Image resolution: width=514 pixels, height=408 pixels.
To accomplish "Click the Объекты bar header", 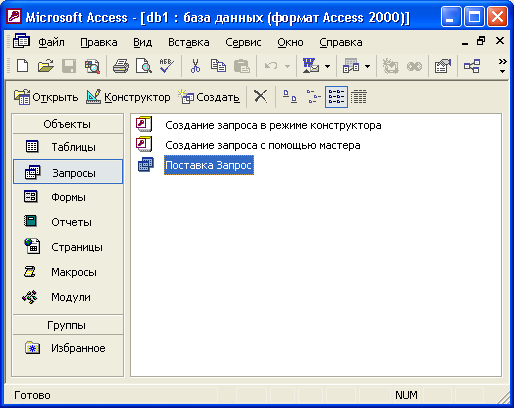I will click(68, 124).
